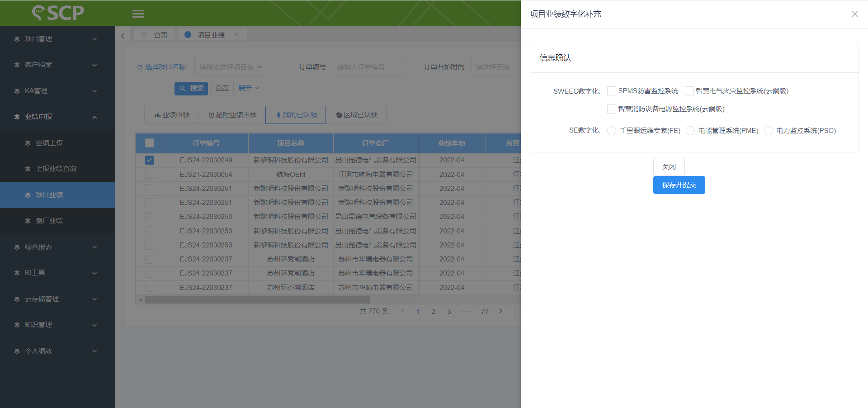
Task: Go to page 77 in pagination
Action: click(485, 311)
